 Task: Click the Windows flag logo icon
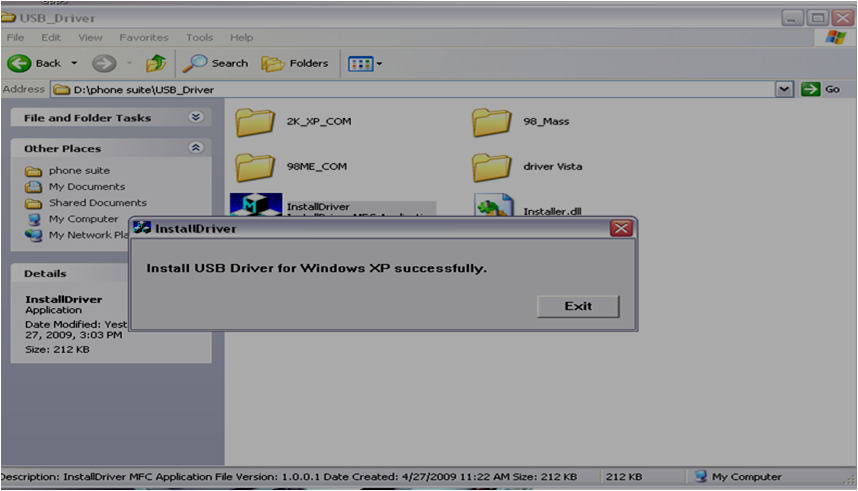click(x=836, y=38)
